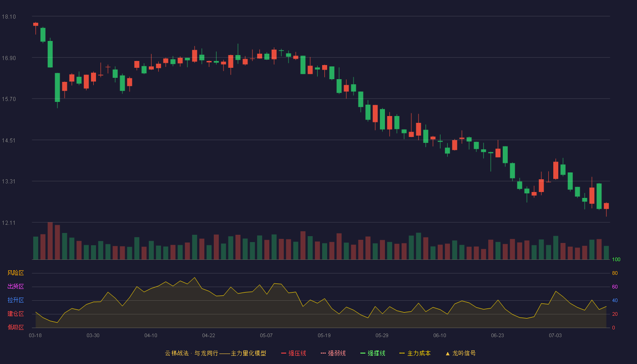Toggle the 强弱线 legend entry
The height and width of the screenshot is (364, 637).
point(333,353)
